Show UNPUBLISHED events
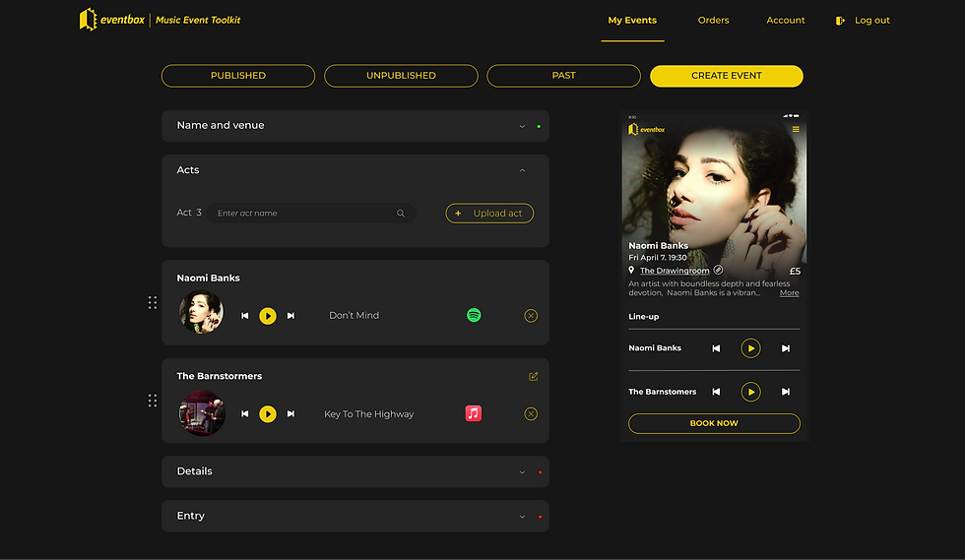 (x=402, y=76)
